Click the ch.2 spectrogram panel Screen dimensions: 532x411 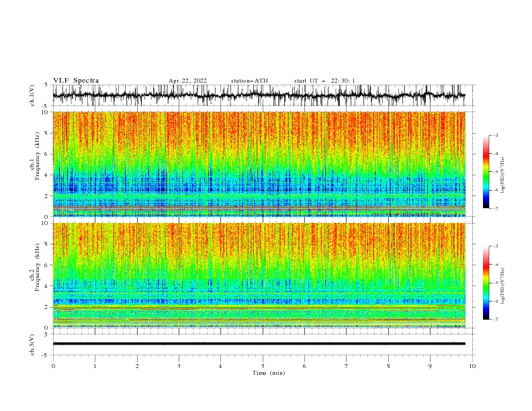(x=259, y=275)
